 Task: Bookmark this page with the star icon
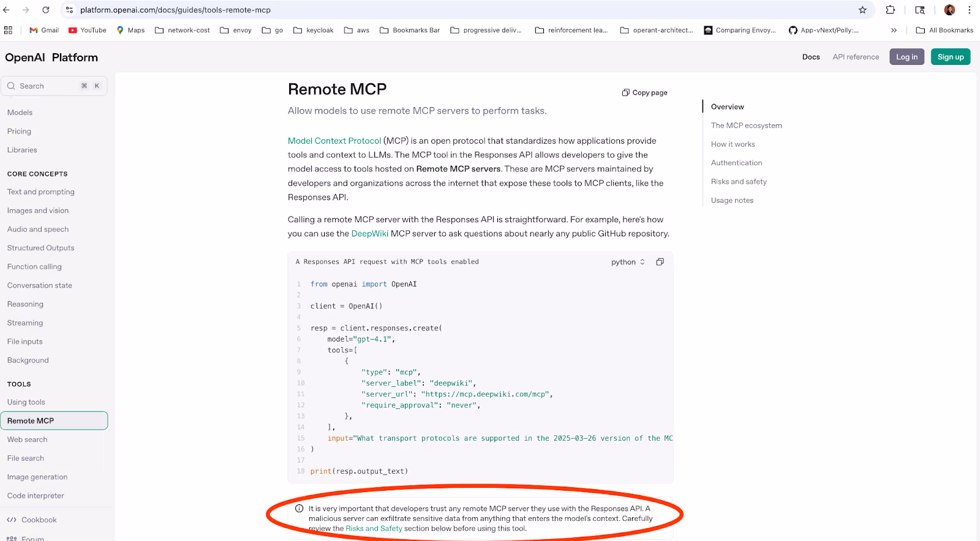(x=862, y=10)
